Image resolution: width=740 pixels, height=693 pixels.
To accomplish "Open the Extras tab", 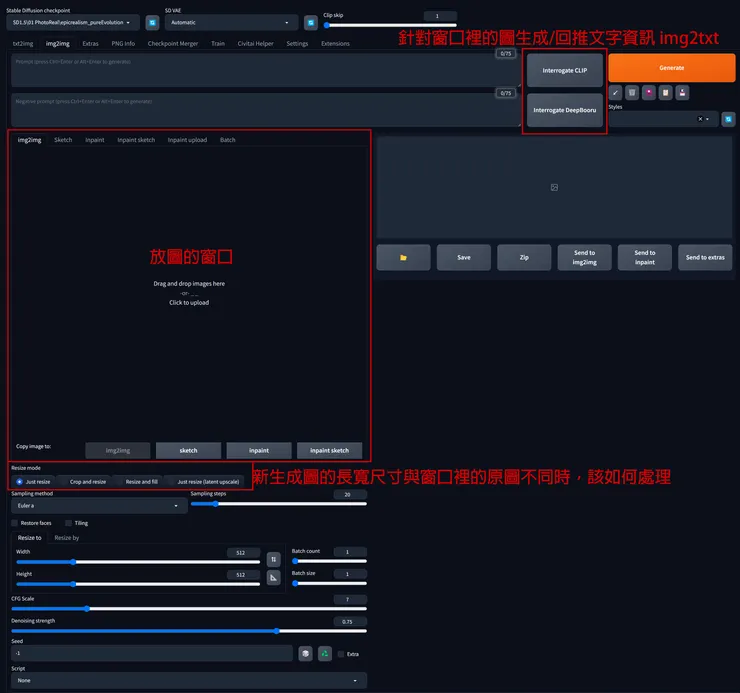I will coord(91,43).
